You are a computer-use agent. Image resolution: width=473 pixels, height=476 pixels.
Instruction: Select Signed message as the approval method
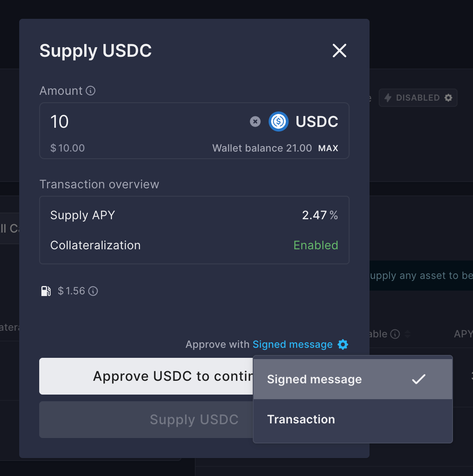(x=314, y=379)
